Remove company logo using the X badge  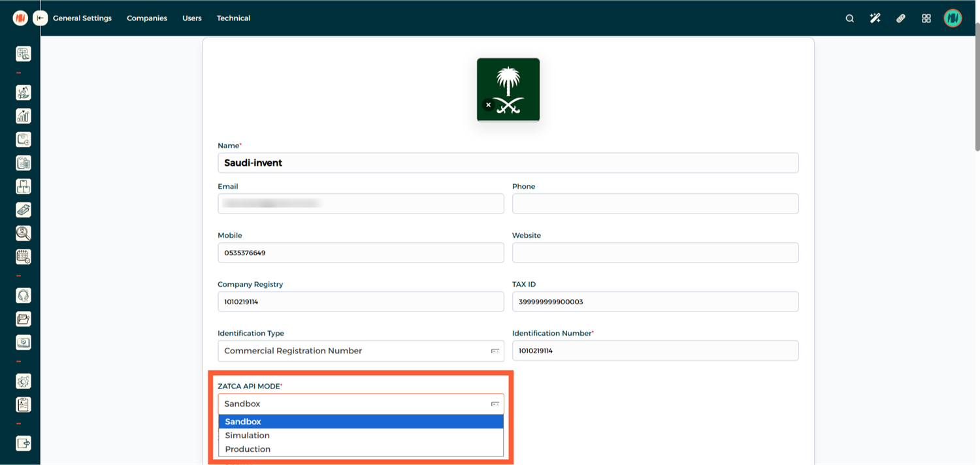point(488,104)
